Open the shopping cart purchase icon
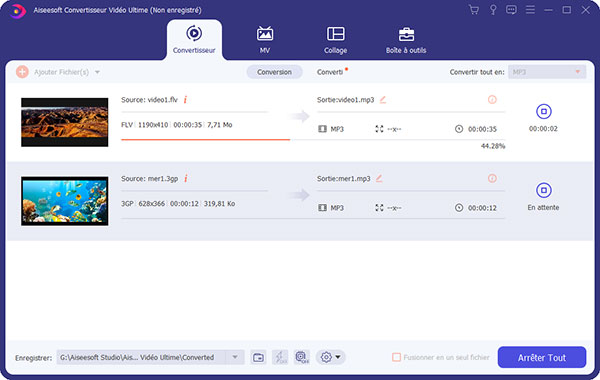Viewport: 600px width, 380px height. click(474, 10)
